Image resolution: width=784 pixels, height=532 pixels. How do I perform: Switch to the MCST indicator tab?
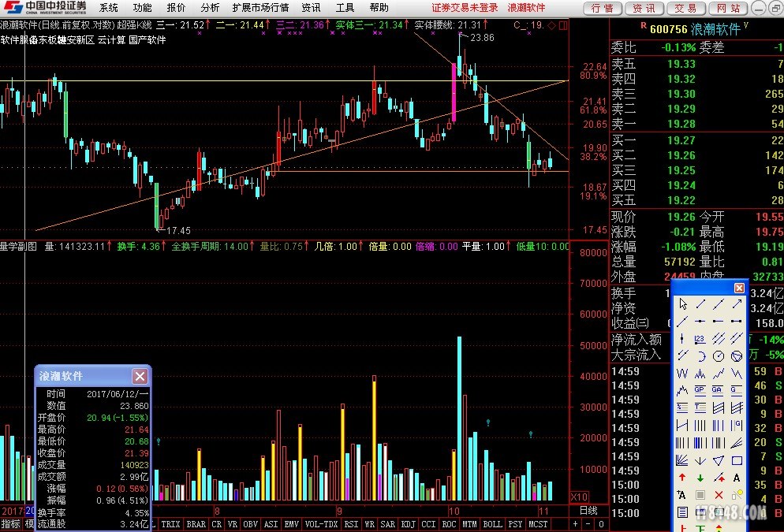[x=538, y=524]
